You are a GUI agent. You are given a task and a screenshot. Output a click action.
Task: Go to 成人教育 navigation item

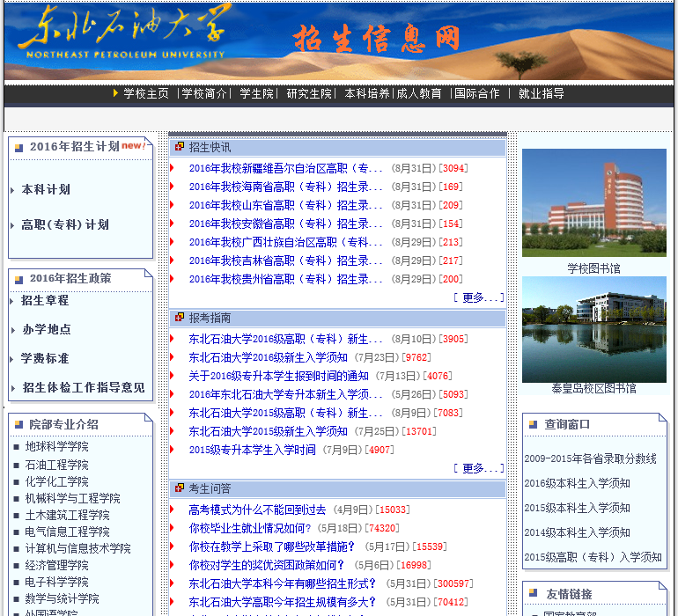419,93
